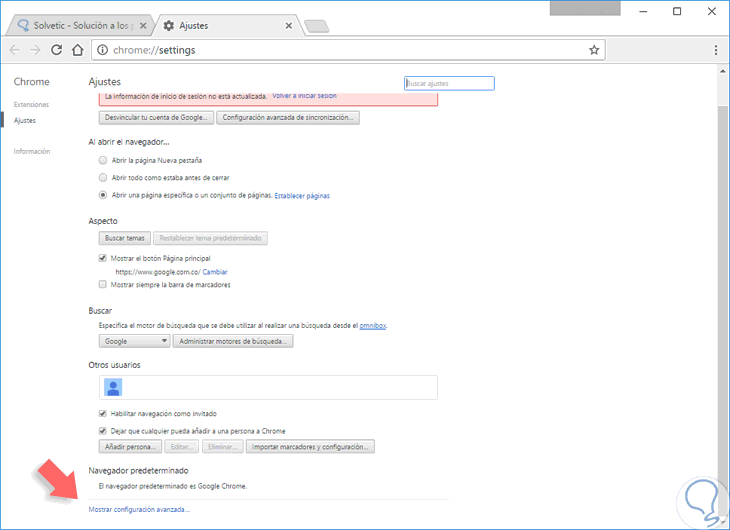This screenshot has width=730, height=530.
Task: Click the browser back arrow
Action: click(x=14, y=50)
